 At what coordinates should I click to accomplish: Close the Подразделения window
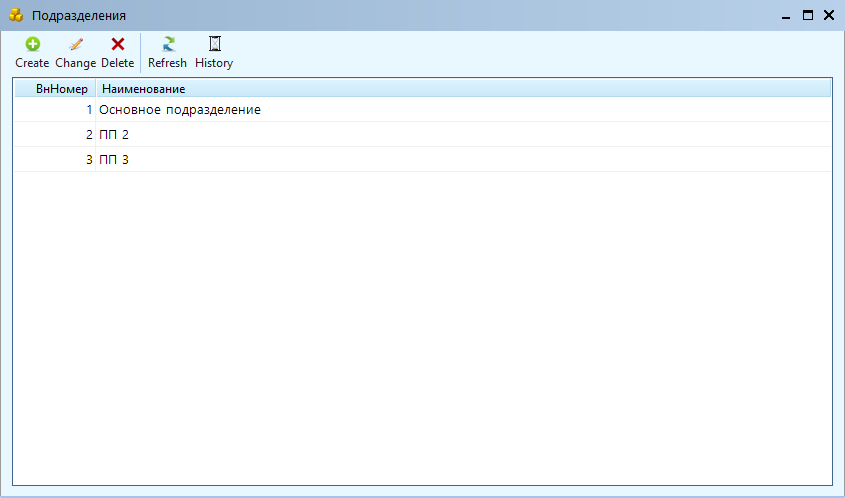point(829,16)
